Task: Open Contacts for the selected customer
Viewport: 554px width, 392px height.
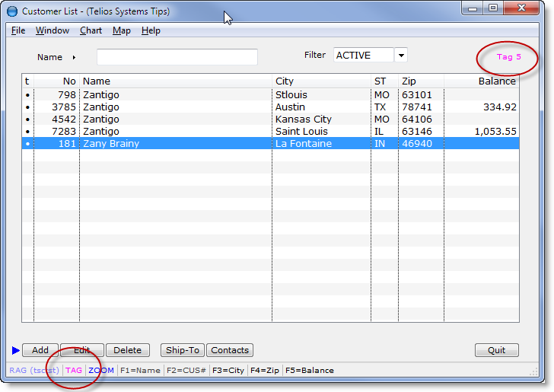Action: 230,350
